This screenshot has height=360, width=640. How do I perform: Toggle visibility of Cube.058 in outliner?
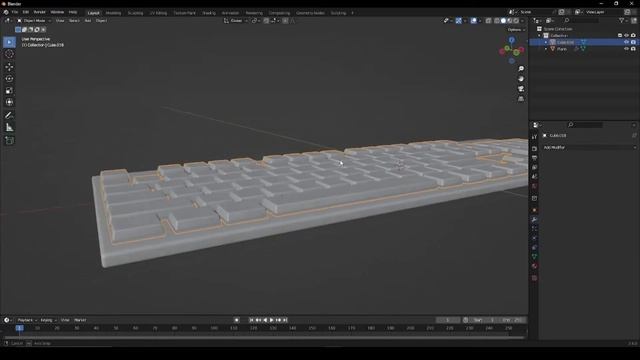(x=626, y=42)
